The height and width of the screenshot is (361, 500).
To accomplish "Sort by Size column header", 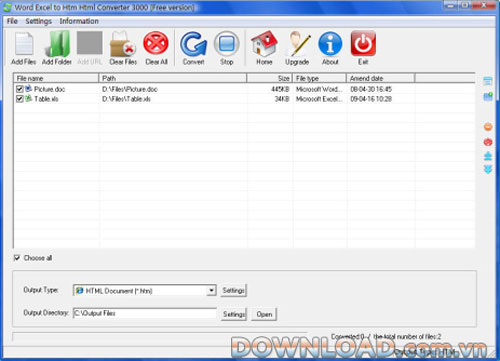I will [x=270, y=78].
